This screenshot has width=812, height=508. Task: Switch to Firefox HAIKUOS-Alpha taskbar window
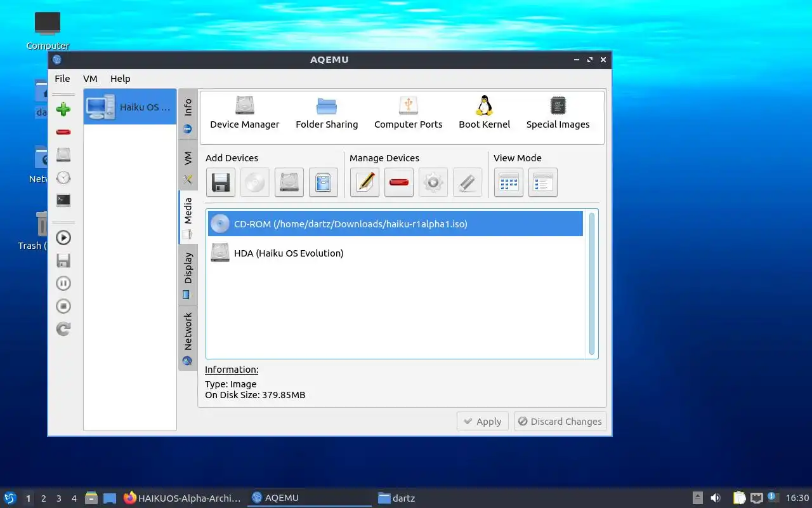(x=183, y=498)
